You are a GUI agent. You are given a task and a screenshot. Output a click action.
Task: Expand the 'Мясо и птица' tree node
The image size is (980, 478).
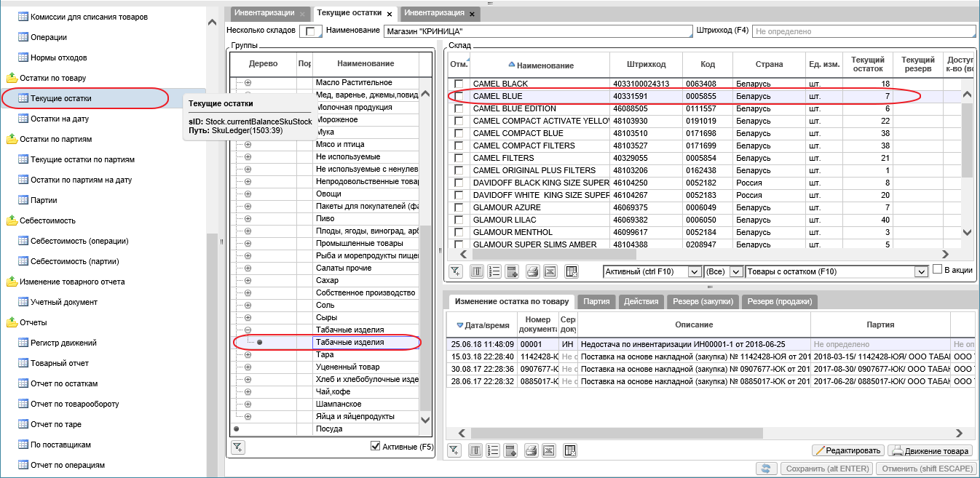(248, 145)
